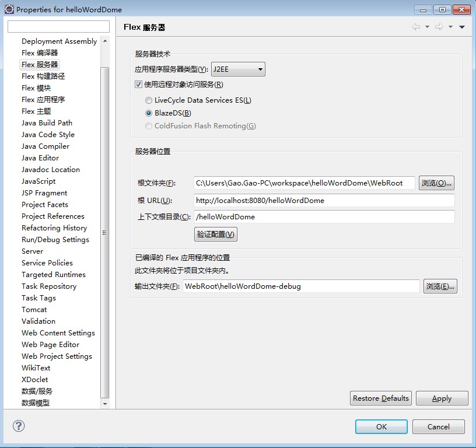Expand back history dropdown arrow
The height and width of the screenshot is (448, 476).
427,27
